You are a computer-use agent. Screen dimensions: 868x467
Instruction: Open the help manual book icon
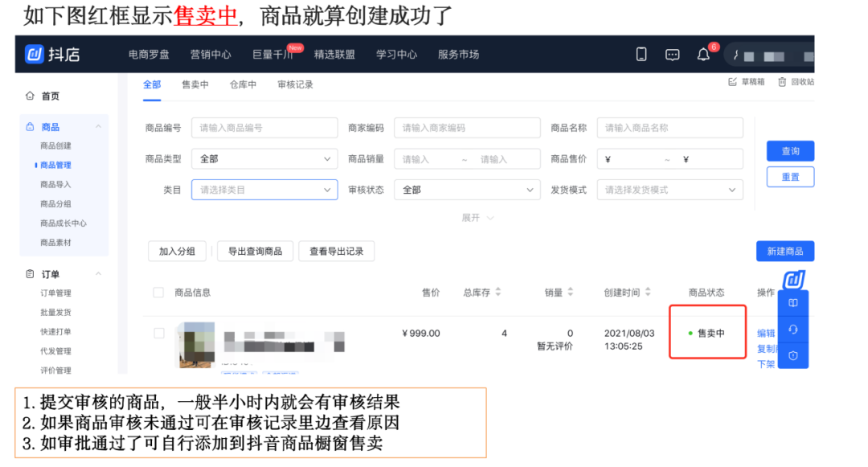click(x=794, y=304)
